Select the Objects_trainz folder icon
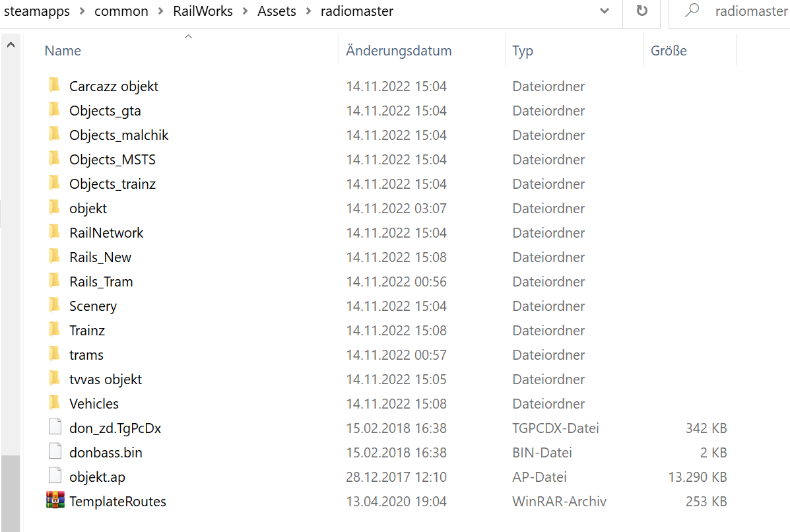The height and width of the screenshot is (532, 790). (55, 183)
